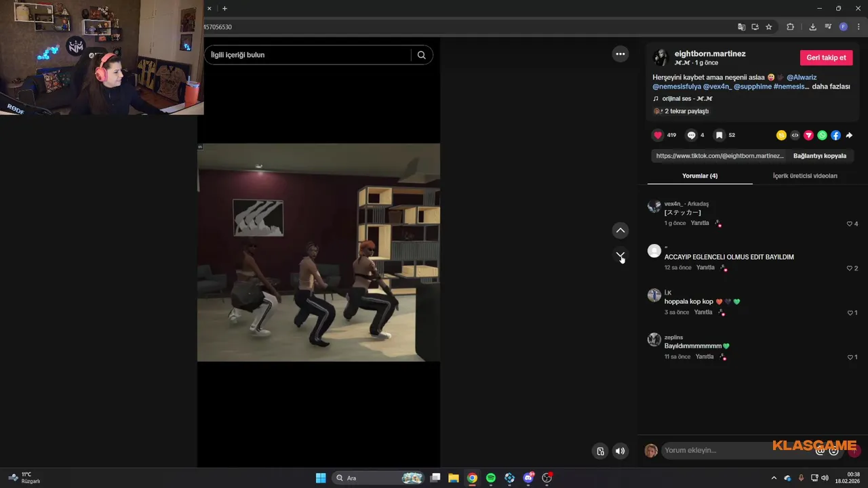868x488 pixels.
Task: Open Windows Start menu
Action: click(x=321, y=478)
